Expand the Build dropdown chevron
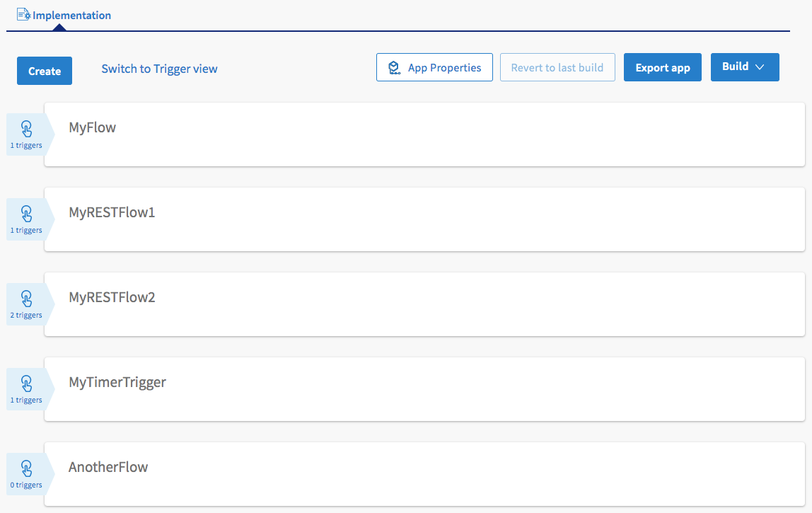This screenshot has height=513, width=812. click(760, 67)
